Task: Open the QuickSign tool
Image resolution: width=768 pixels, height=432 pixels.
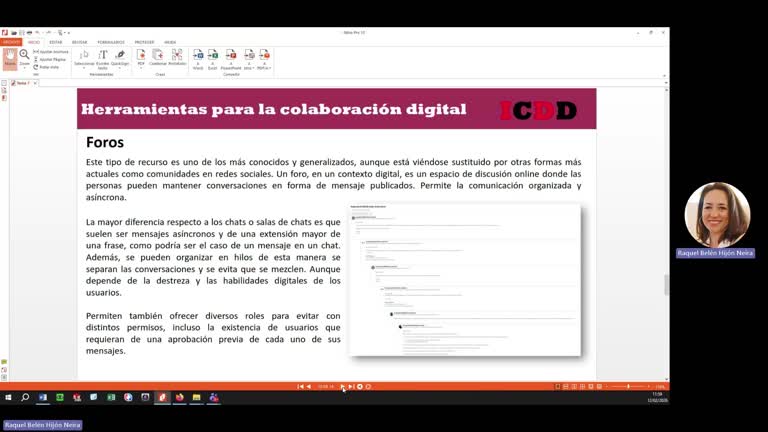Action: [120, 57]
